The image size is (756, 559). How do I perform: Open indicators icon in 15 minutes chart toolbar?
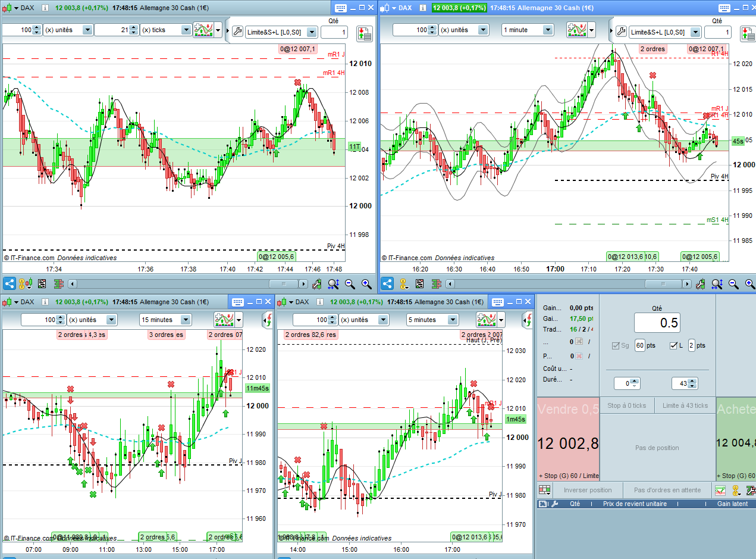coord(225,320)
